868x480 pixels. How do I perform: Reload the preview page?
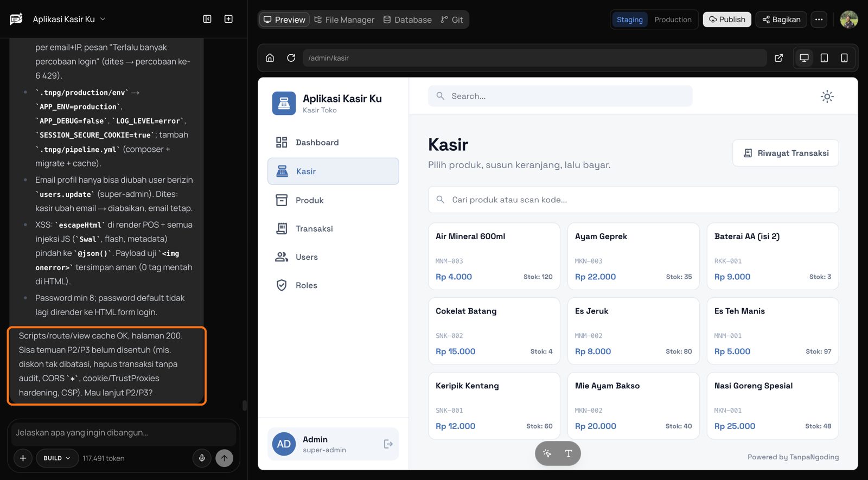pos(291,58)
